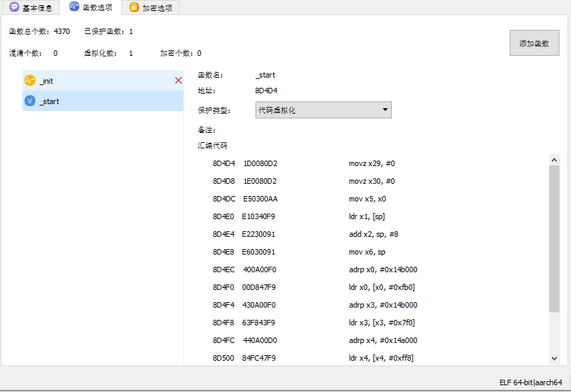Click the opcode bytes 1D0080D2

pyautogui.click(x=260, y=163)
